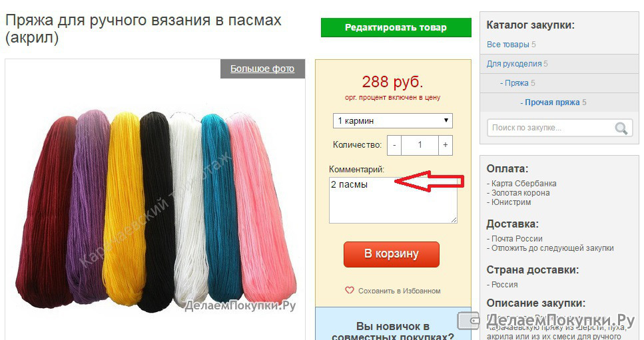Click the comment box resize handle corner
Viewport: 644px width, 340px height.
(454, 220)
